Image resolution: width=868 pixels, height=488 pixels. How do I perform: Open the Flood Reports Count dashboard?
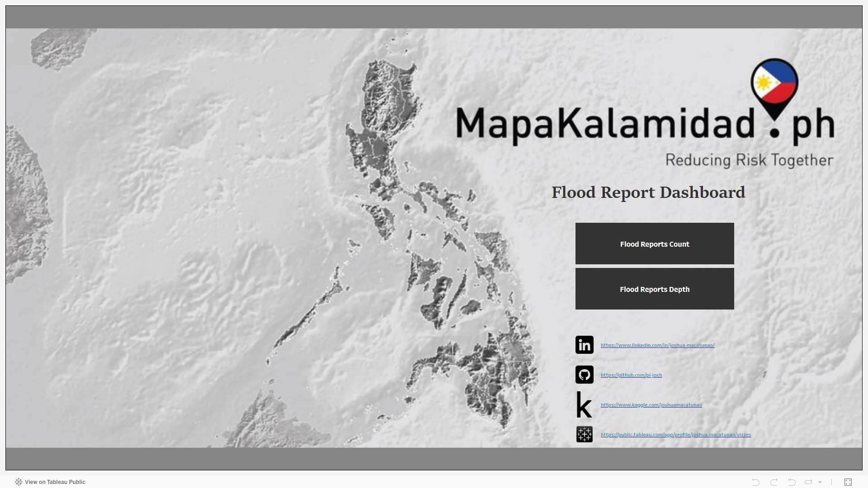click(654, 243)
